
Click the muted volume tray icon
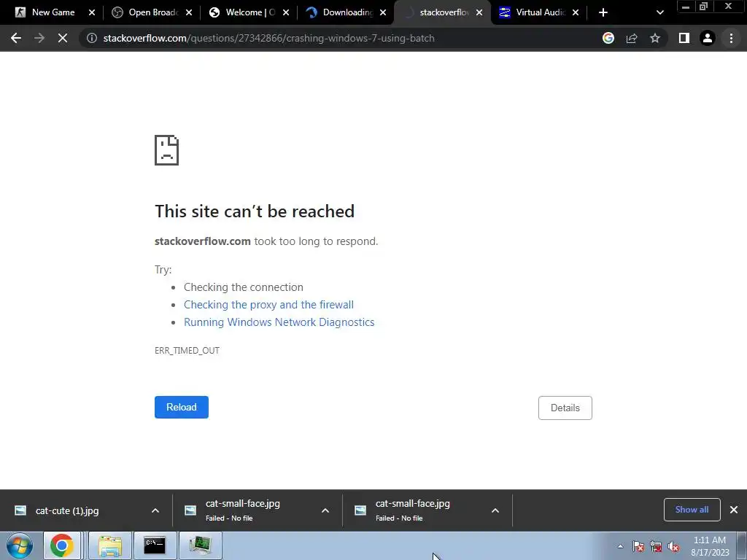pyautogui.click(x=673, y=546)
